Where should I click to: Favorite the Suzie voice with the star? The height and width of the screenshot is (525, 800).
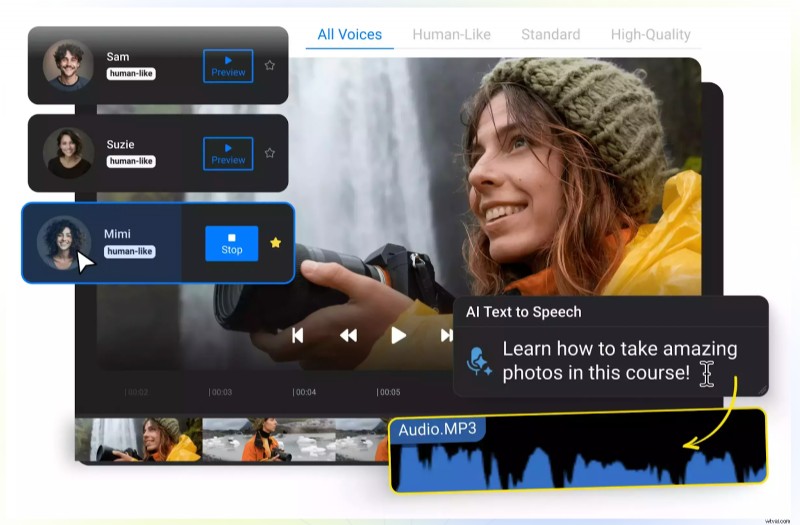(270, 153)
